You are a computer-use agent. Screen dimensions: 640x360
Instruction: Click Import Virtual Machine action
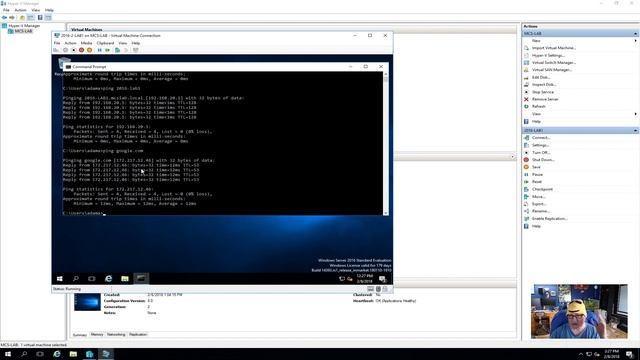coord(553,48)
